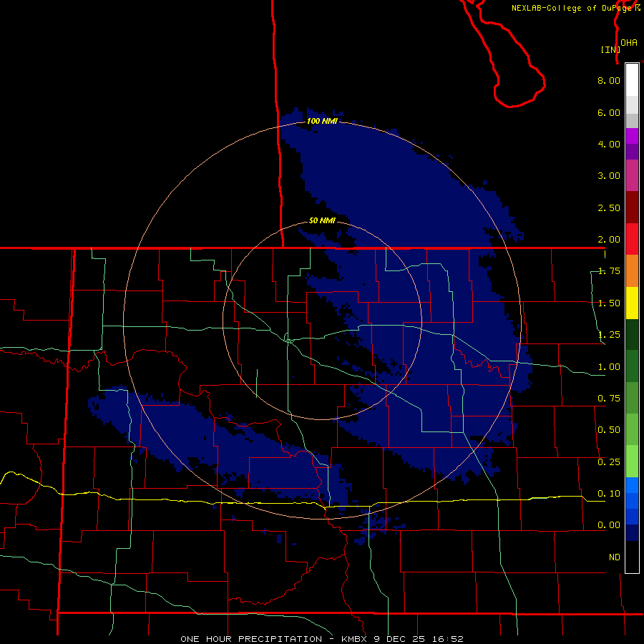Click the bright magenta legend swatch near 4.00

632,136
